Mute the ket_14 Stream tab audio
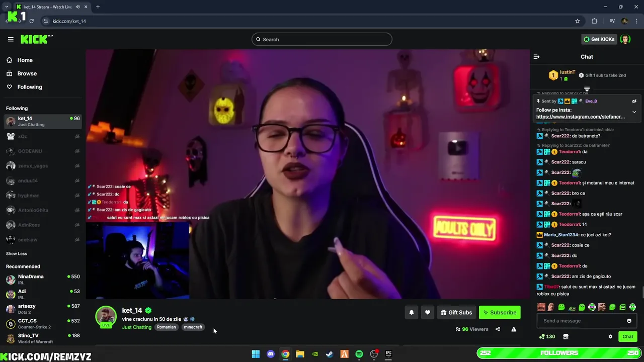This screenshot has height=362, width=644. point(77,7)
